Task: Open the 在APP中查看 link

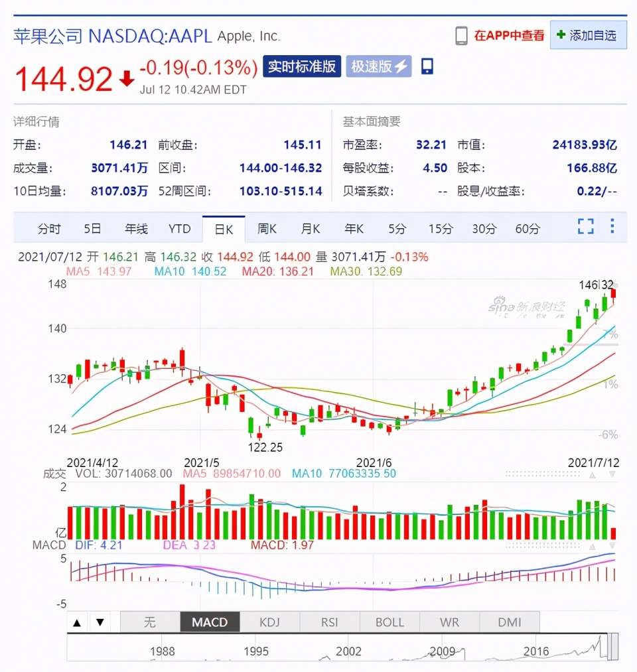Action: (509, 36)
